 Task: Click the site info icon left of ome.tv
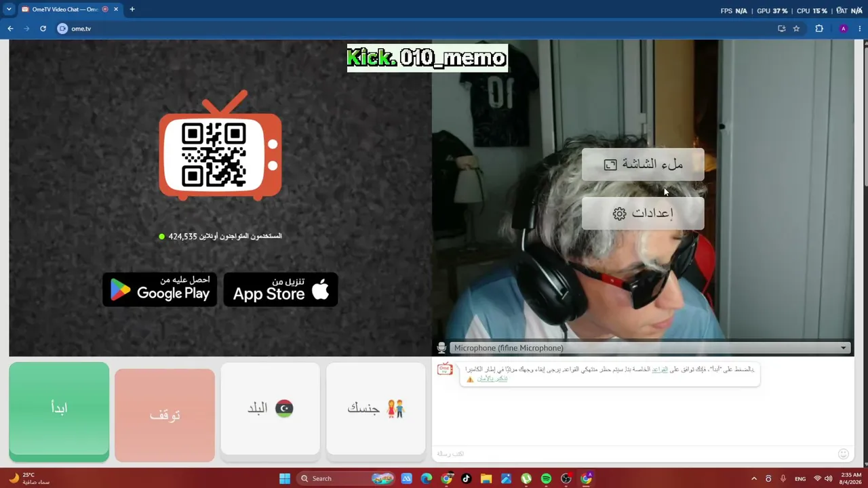point(63,28)
